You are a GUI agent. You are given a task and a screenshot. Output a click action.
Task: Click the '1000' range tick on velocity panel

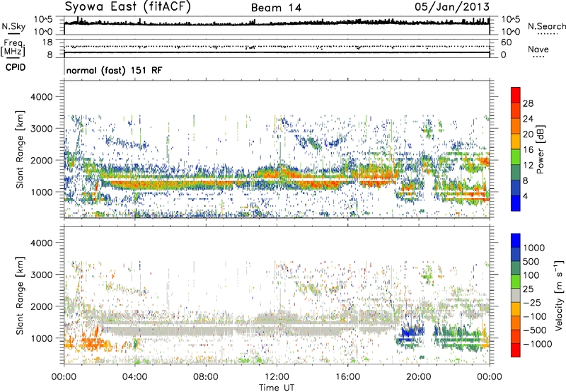(x=42, y=338)
